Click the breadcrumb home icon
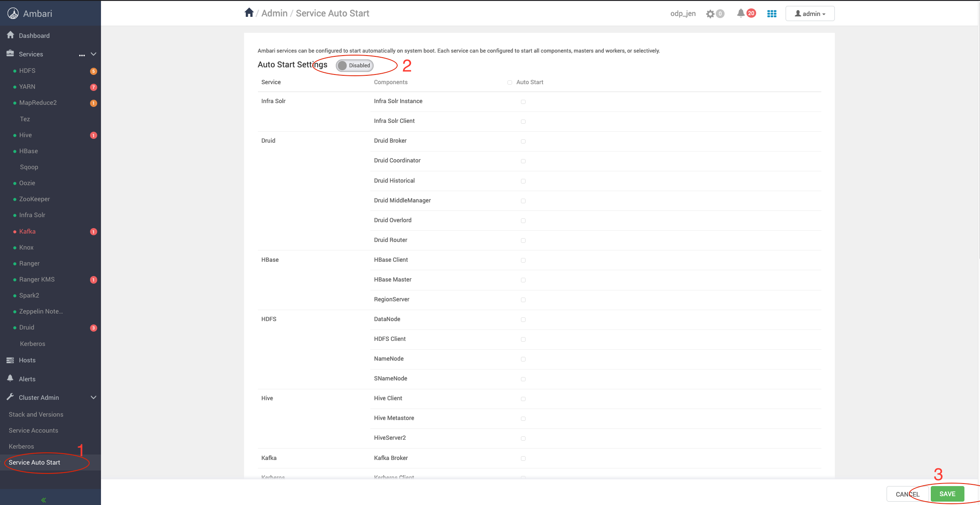 tap(249, 13)
